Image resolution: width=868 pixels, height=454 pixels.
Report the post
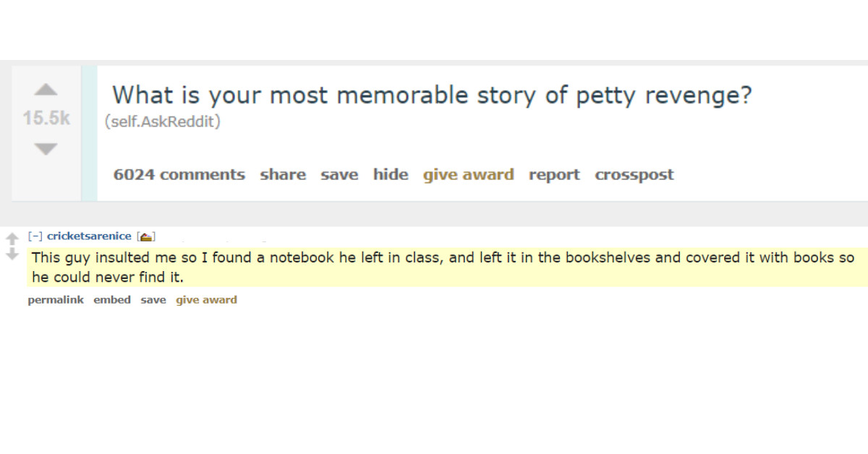tap(554, 174)
